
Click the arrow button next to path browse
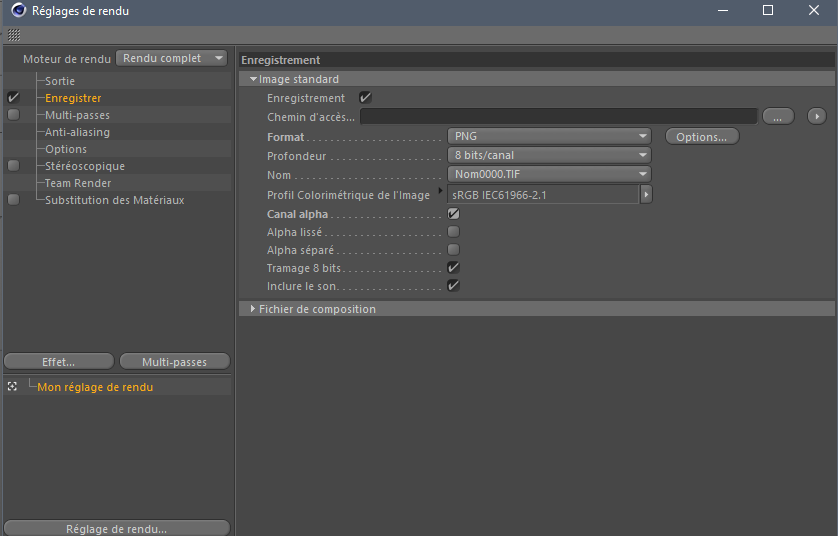816,116
